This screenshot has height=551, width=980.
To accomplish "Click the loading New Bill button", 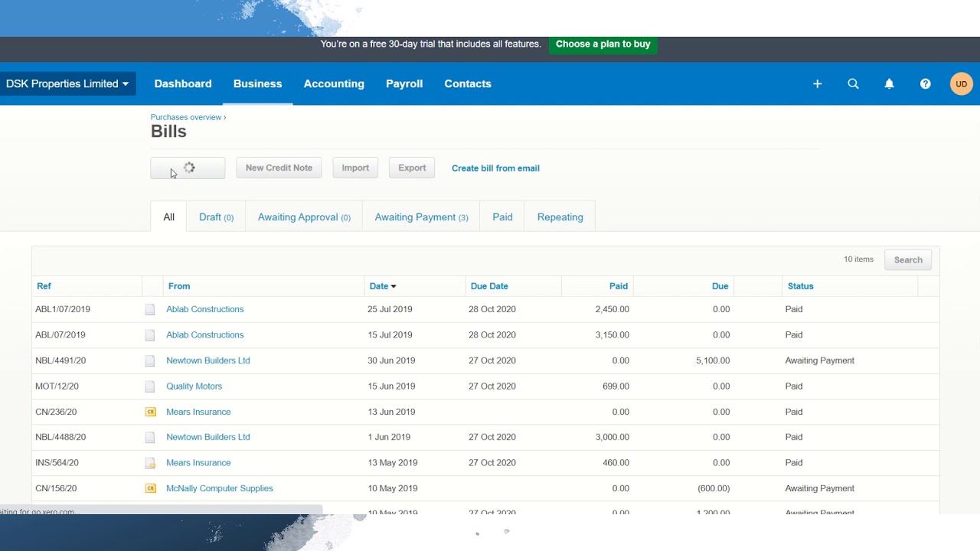I will tap(188, 168).
